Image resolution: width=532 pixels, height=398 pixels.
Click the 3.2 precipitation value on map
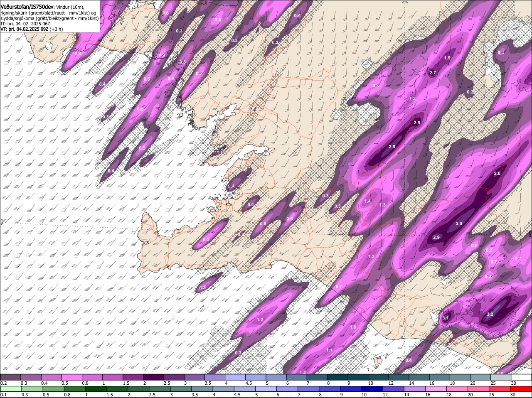click(490, 314)
